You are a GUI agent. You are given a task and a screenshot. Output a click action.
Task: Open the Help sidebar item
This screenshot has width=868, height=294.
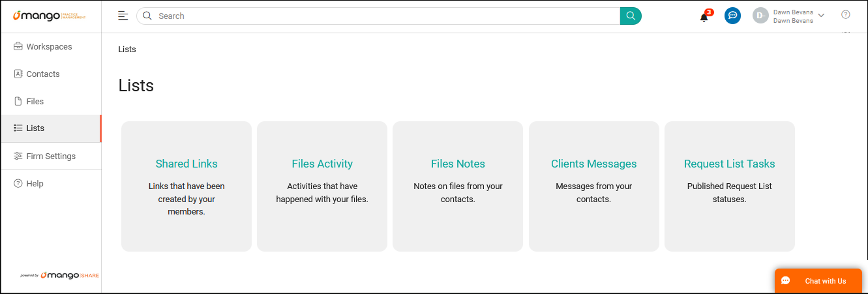[35, 184]
